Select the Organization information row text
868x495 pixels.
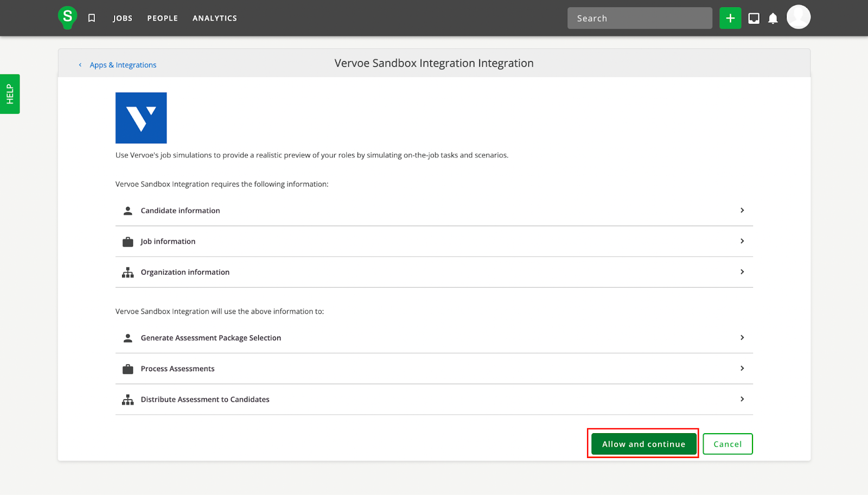click(x=185, y=272)
